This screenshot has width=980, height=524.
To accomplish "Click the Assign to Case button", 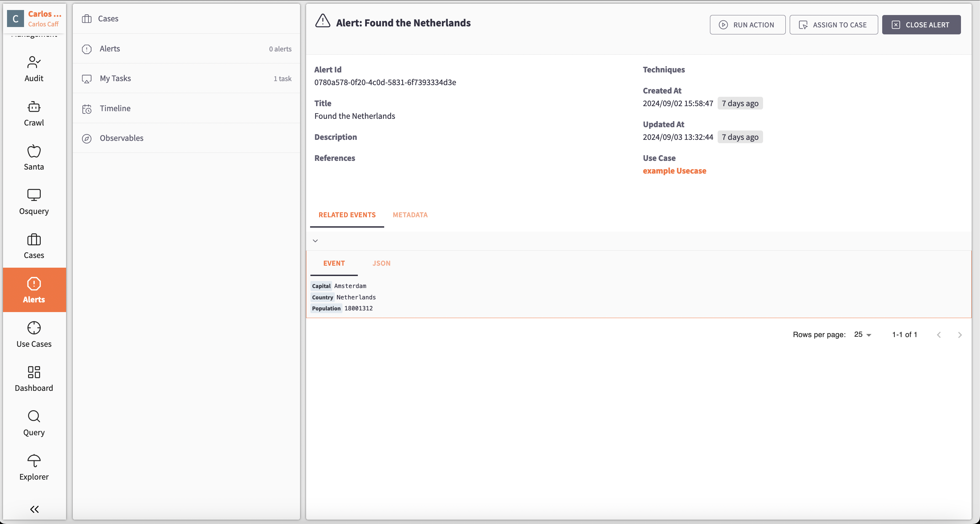I will point(833,25).
